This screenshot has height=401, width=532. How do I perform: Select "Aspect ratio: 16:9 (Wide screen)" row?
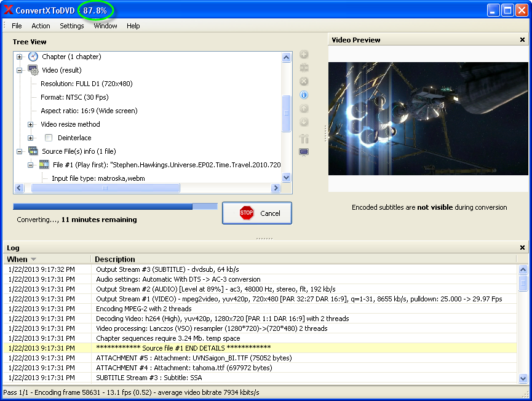click(x=89, y=111)
